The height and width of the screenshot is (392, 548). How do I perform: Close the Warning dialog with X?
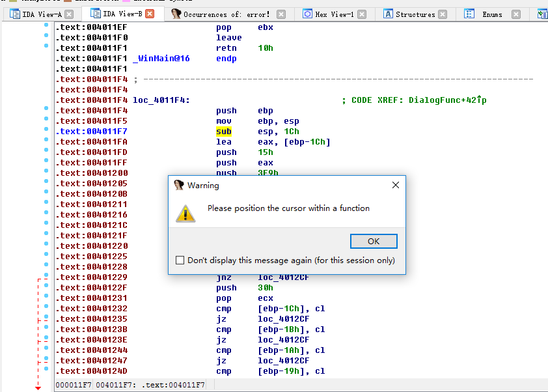tap(395, 185)
